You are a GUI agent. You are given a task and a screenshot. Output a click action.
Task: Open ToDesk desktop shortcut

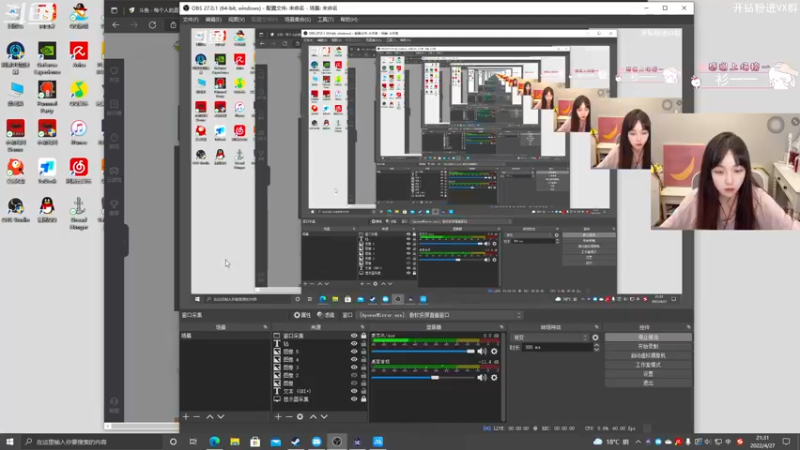[x=47, y=171]
